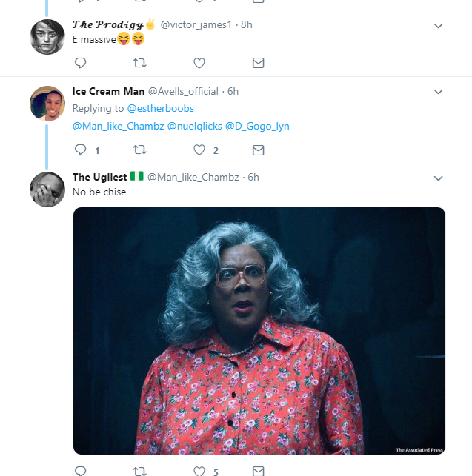Open more options for The Prodigy's tweet
Screen dimensions: 472x476
click(438, 26)
